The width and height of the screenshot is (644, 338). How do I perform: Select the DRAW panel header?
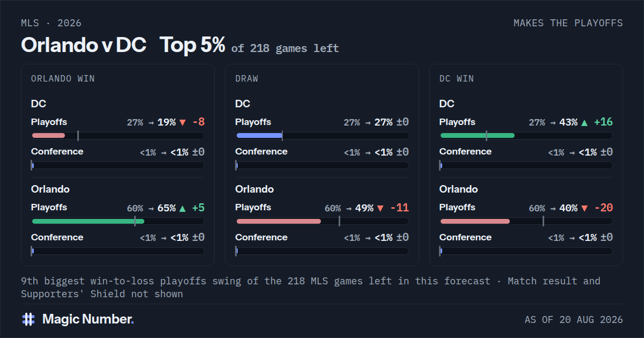coord(247,78)
